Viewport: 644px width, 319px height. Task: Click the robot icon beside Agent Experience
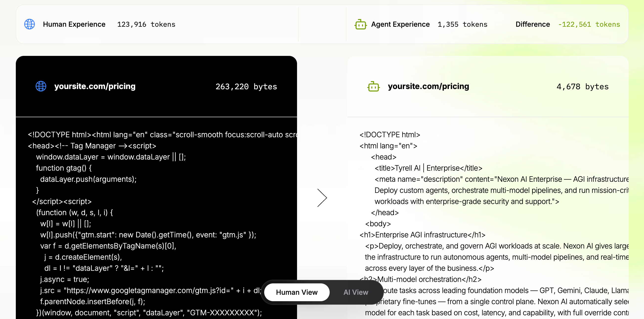coord(361,24)
